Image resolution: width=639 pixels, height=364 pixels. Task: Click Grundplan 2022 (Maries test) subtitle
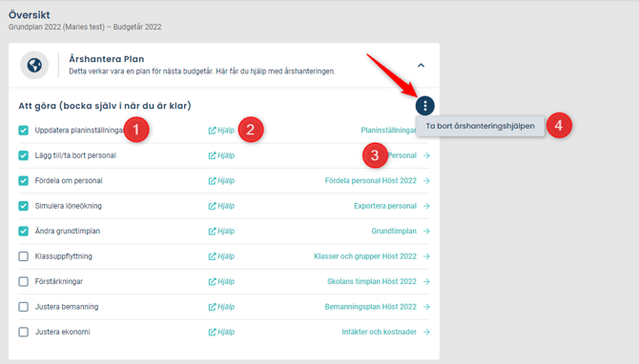pos(85,27)
